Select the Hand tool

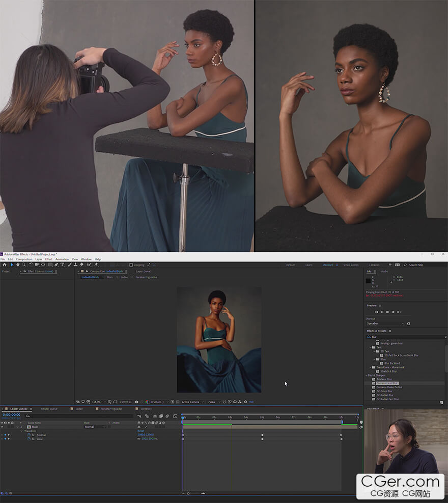18,264
